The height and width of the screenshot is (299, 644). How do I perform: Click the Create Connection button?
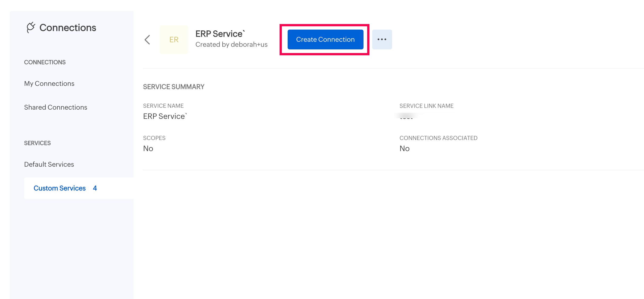325,39
